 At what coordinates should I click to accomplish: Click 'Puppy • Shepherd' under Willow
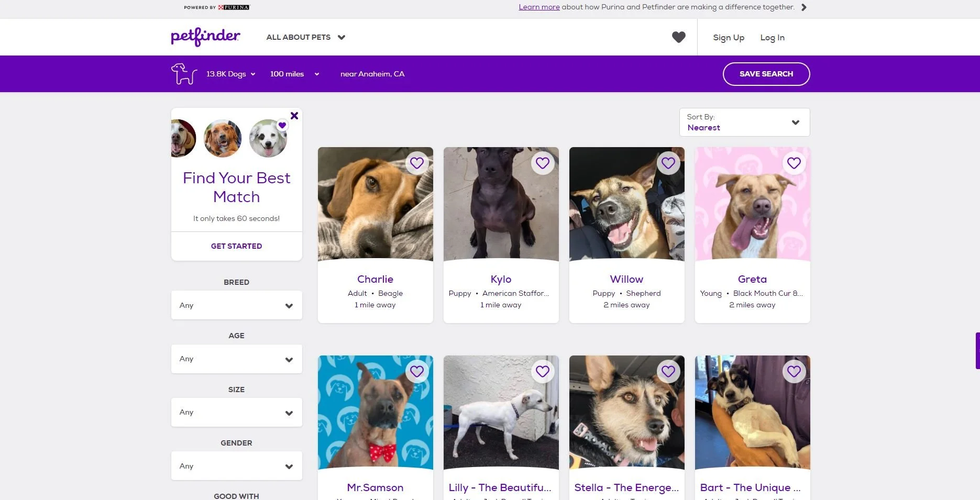(x=627, y=293)
